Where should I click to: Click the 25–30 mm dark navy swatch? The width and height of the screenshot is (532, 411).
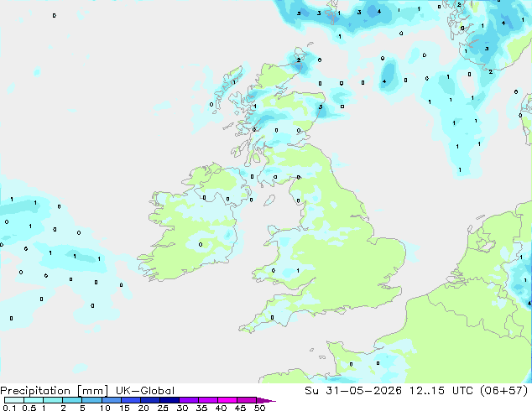[170, 400]
